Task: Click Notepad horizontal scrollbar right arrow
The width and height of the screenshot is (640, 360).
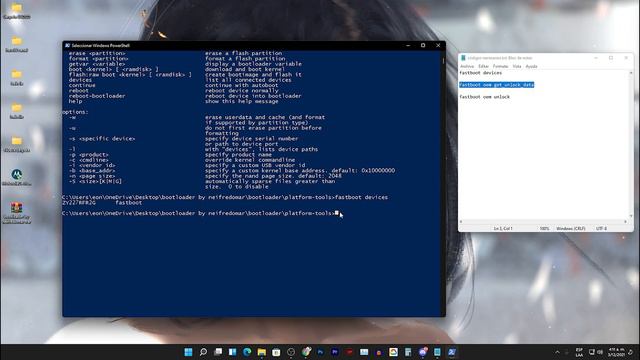Action: coord(625,222)
